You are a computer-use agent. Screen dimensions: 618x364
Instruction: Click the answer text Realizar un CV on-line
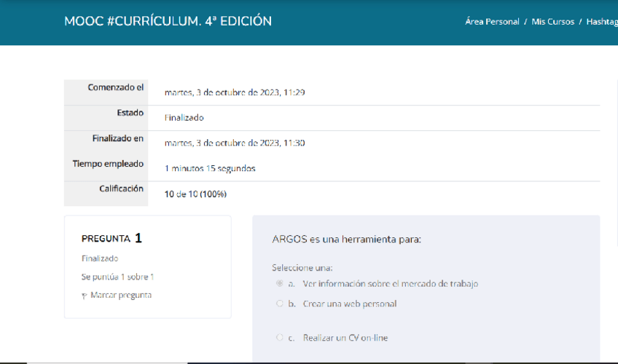[345, 338]
